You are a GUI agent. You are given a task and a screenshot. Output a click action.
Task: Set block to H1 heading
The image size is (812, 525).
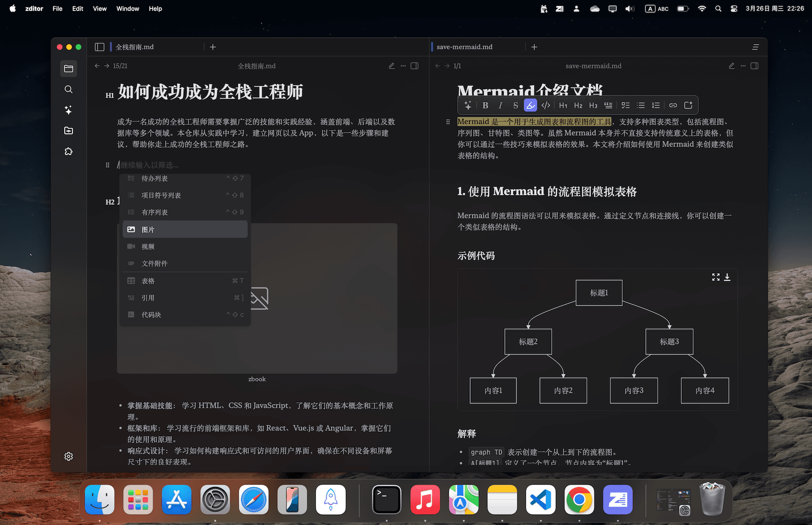563,105
